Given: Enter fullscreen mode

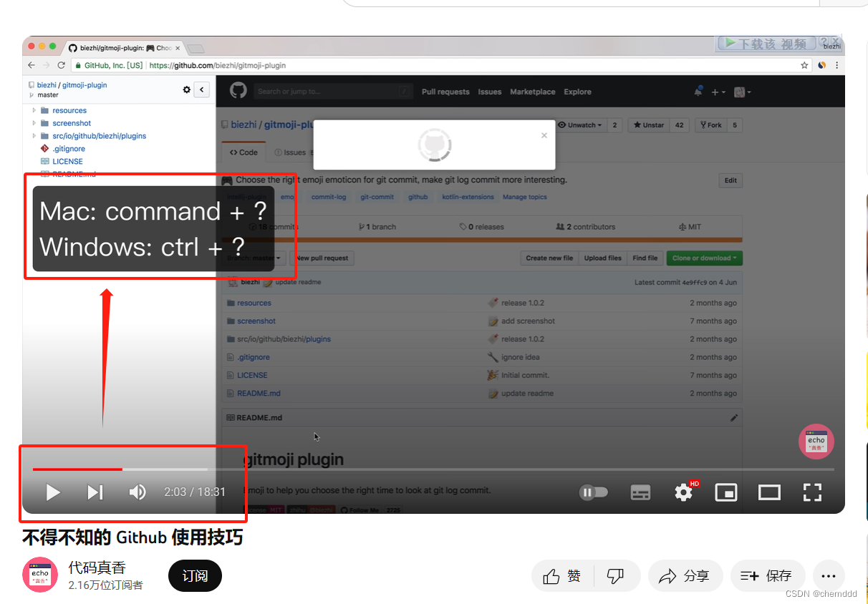Looking at the screenshot, I should (812, 492).
